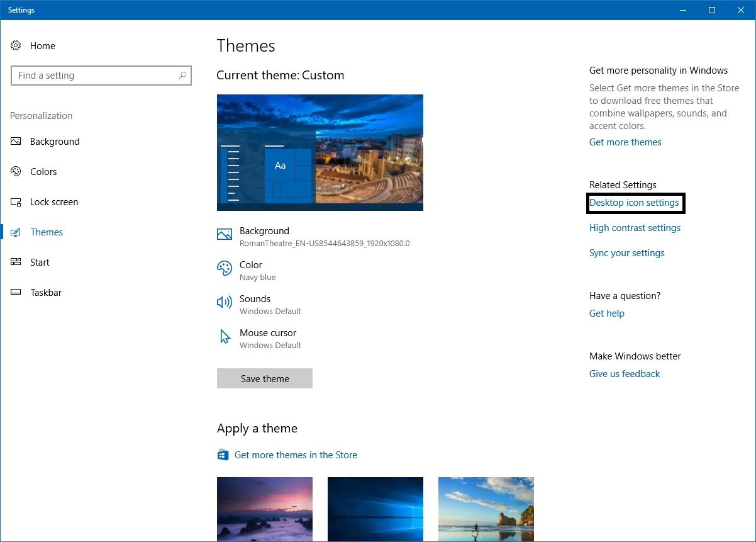This screenshot has width=756, height=542.
Task: Open Lock screen settings
Action: tap(53, 201)
